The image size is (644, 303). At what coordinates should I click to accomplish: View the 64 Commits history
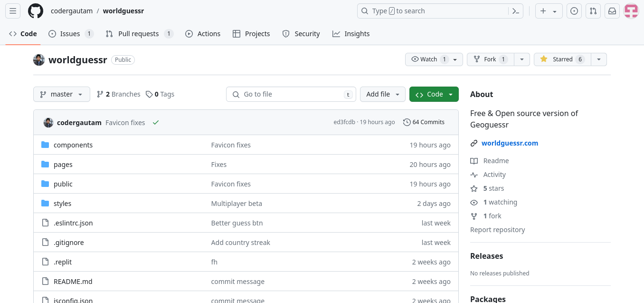coord(424,122)
